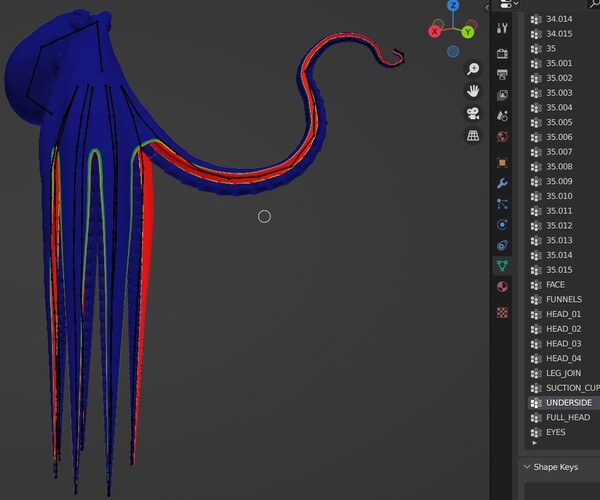Open the Material properties tab
The image size is (600, 500).
click(502, 287)
